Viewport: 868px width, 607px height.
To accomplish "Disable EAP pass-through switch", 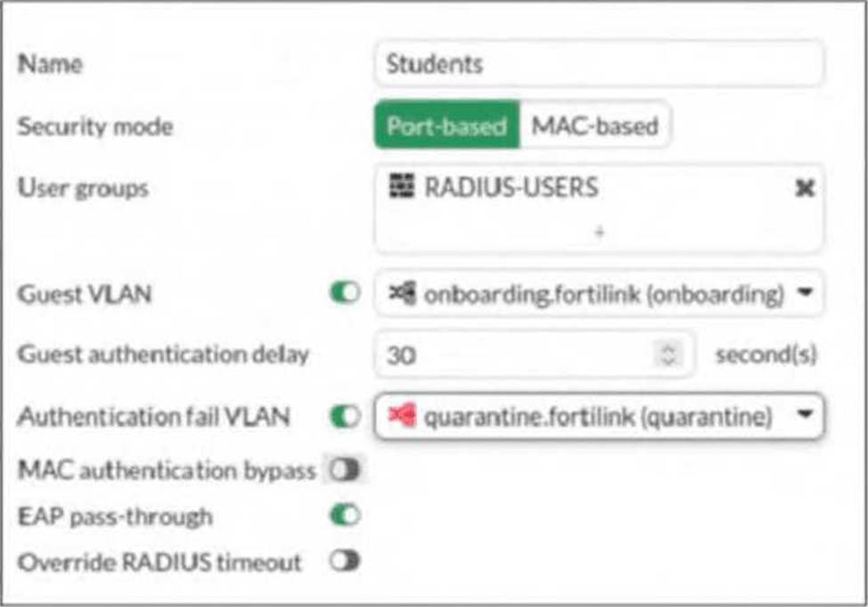I will tap(344, 515).
